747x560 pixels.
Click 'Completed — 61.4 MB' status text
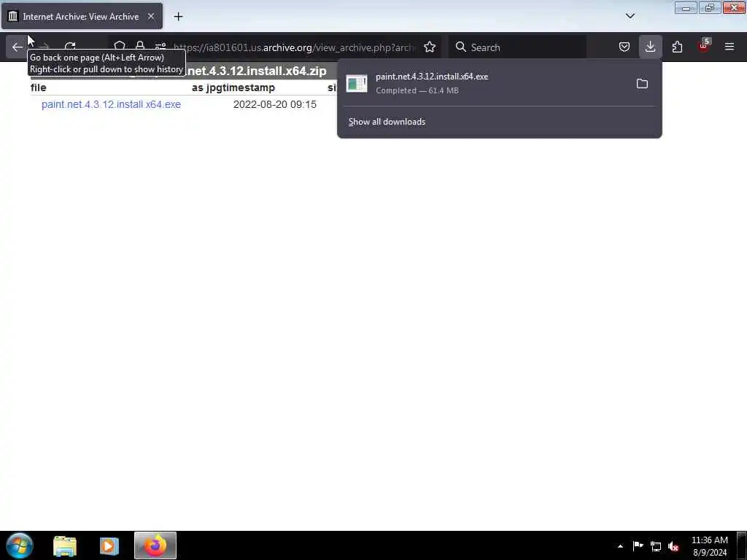click(x=417, y=90)
